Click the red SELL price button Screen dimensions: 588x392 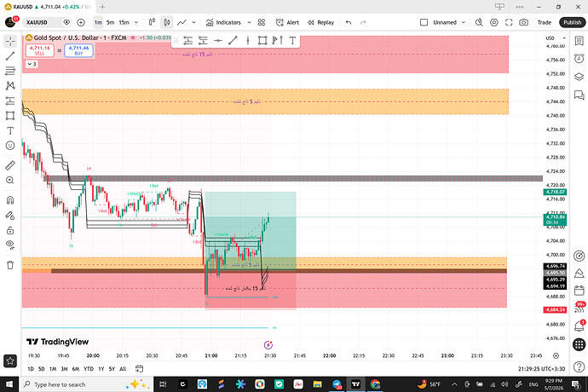point(39,50)
